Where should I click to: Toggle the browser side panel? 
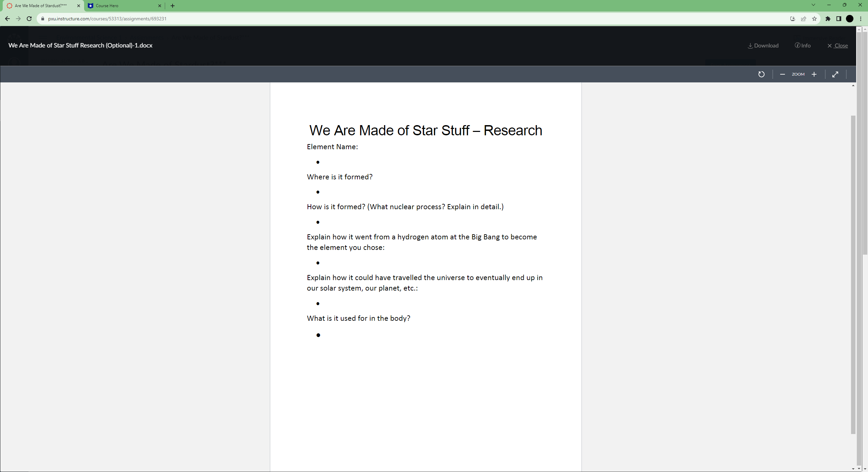pyautogui.click(x=839, y=19)
